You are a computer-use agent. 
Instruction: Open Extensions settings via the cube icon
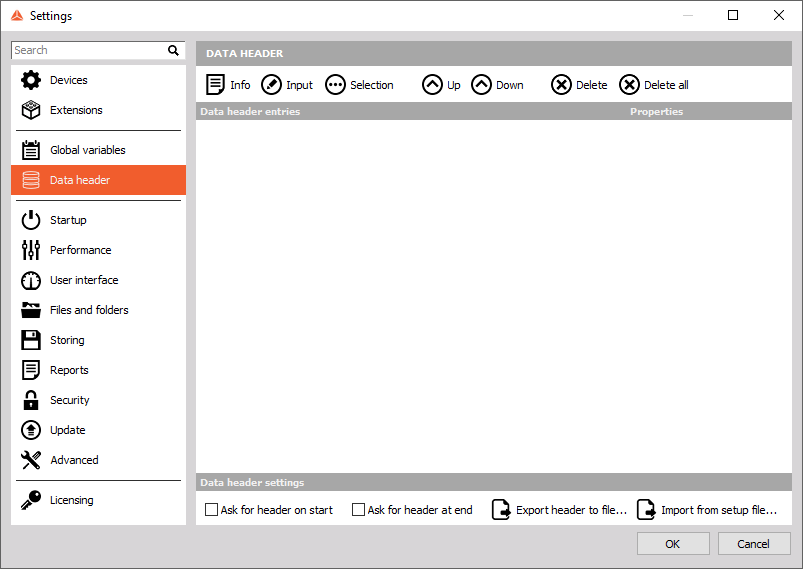pyautogui.click(x=31, y=110)
